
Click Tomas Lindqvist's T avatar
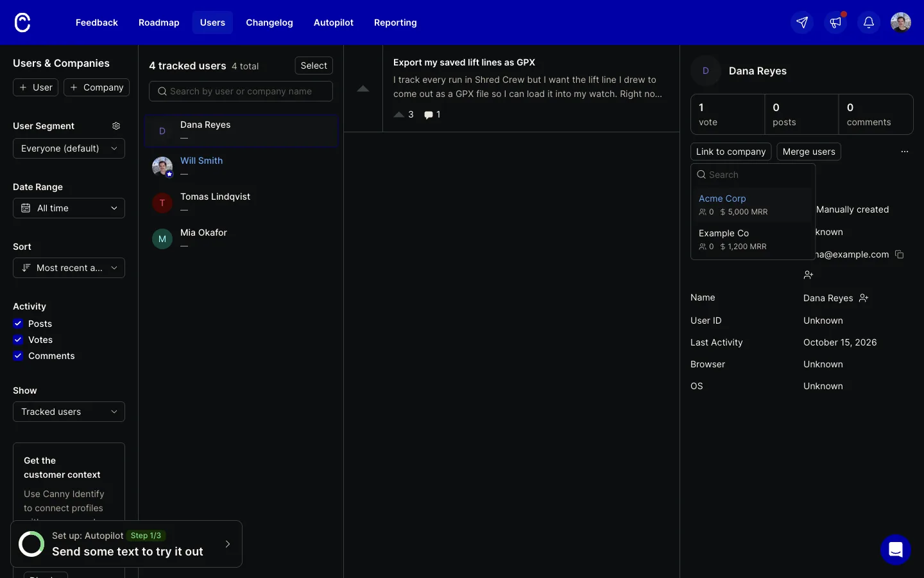point(162,203)
